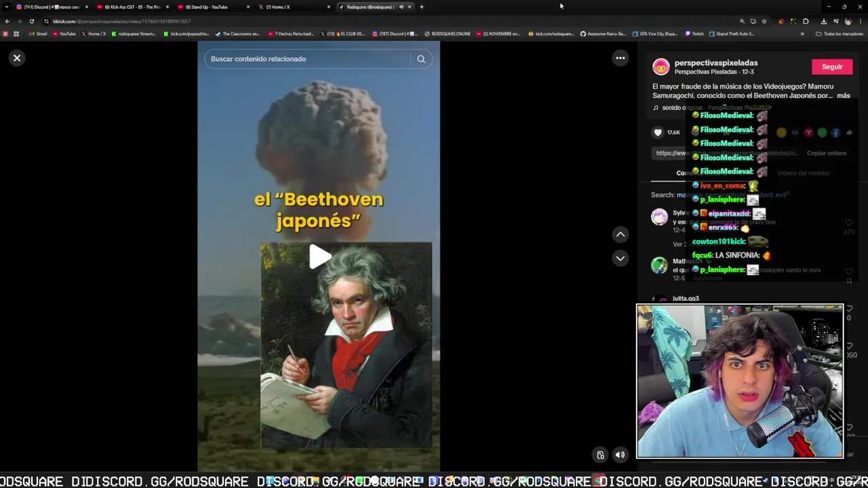Open the Awesome-Nano-Ba GitHub bookmark
Image resolution: width=868 pixels, height=488 pixels.
point(604,33)
